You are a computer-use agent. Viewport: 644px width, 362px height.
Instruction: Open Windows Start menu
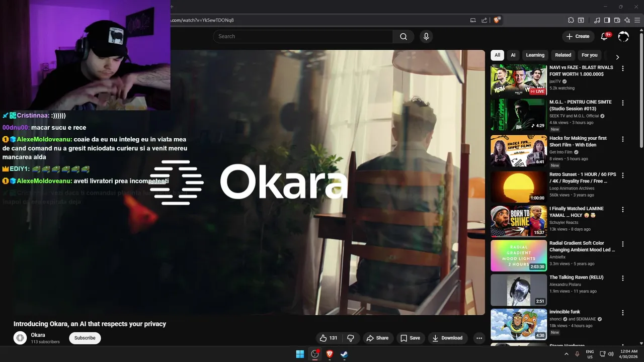tap(300, 354)
